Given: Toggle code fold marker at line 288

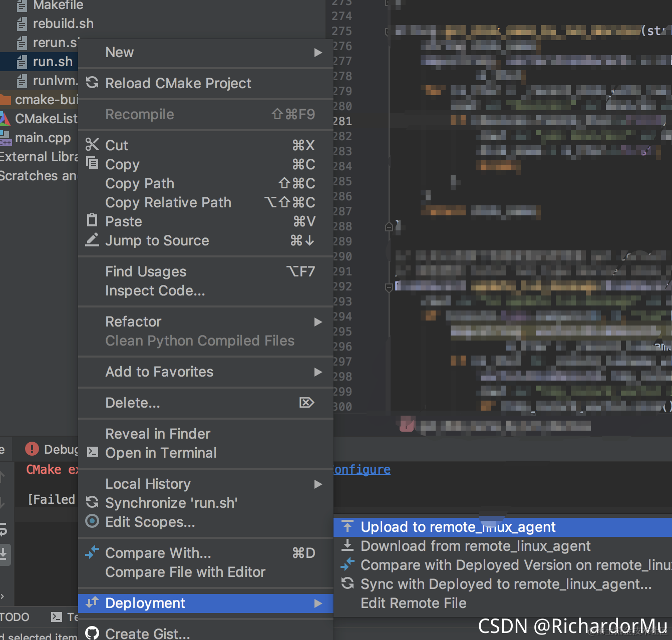Looking at the screenshot, I should click(389, 226).
